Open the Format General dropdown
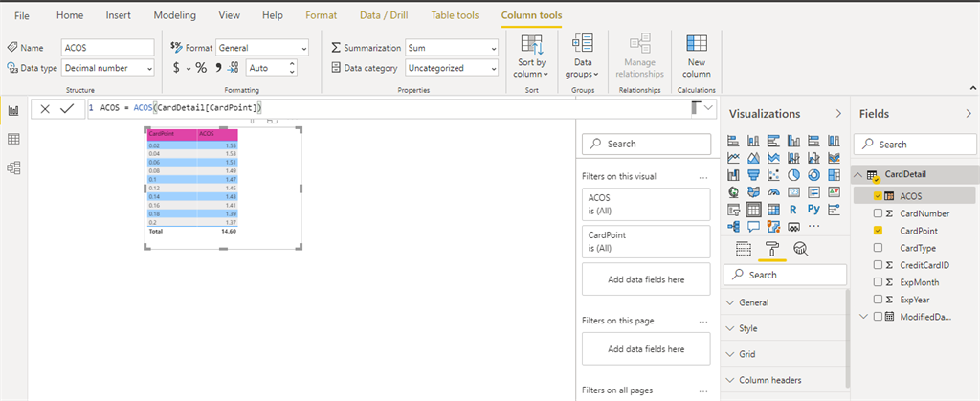980x401 pixels. 262,48
